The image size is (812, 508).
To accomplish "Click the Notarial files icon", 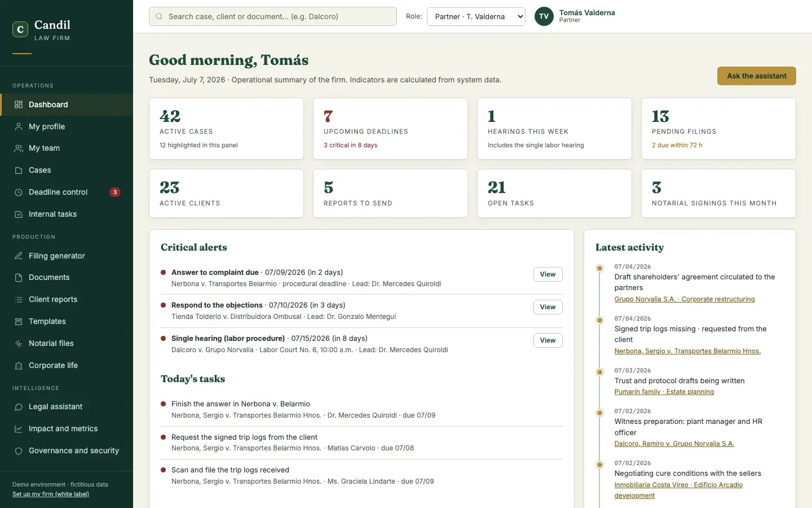I will tap(19, 343).
